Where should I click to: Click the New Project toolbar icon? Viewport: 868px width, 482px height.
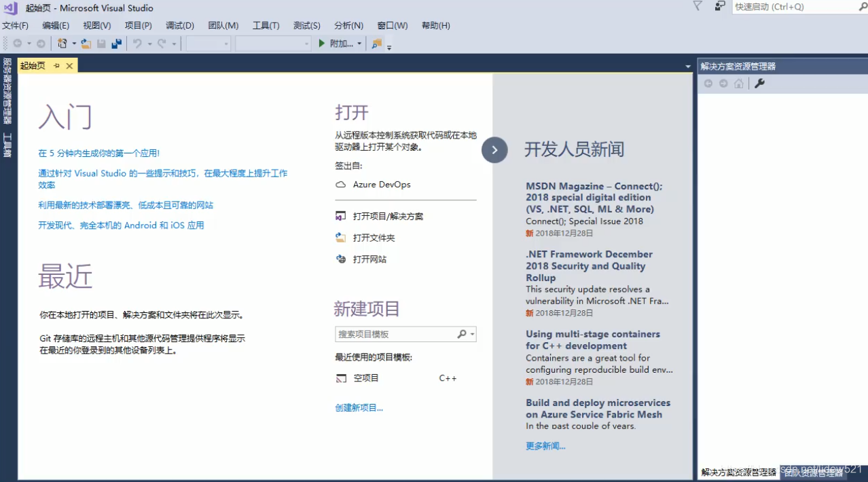62,43
